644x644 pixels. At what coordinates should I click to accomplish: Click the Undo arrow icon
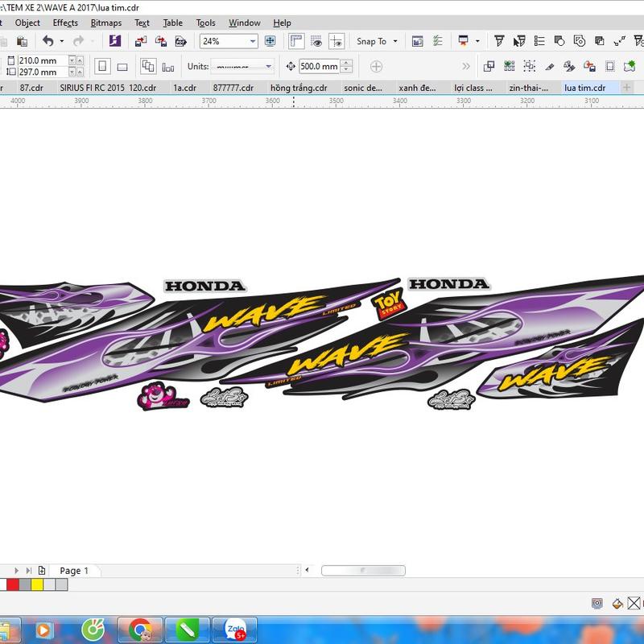coord(48,41)
